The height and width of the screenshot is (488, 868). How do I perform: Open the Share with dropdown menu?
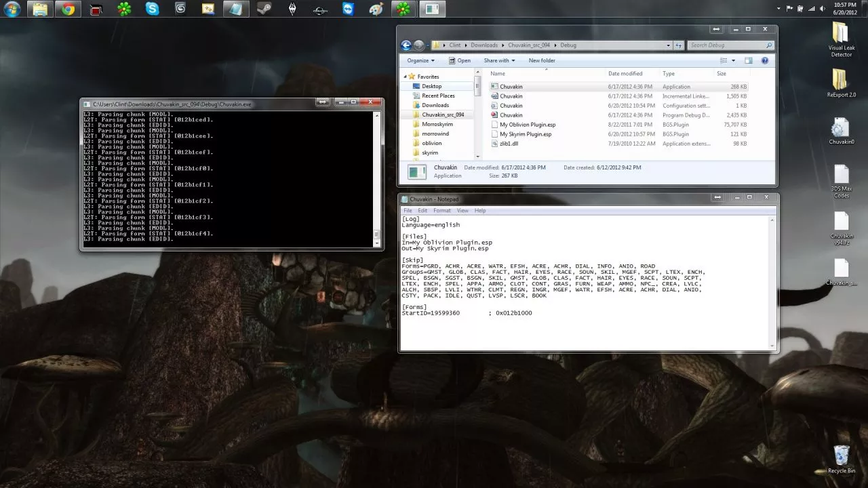[499, 60]
